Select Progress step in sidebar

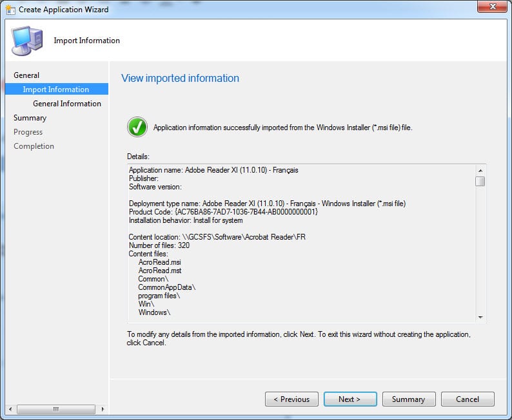pyautogui.click(x=28, y=132)
